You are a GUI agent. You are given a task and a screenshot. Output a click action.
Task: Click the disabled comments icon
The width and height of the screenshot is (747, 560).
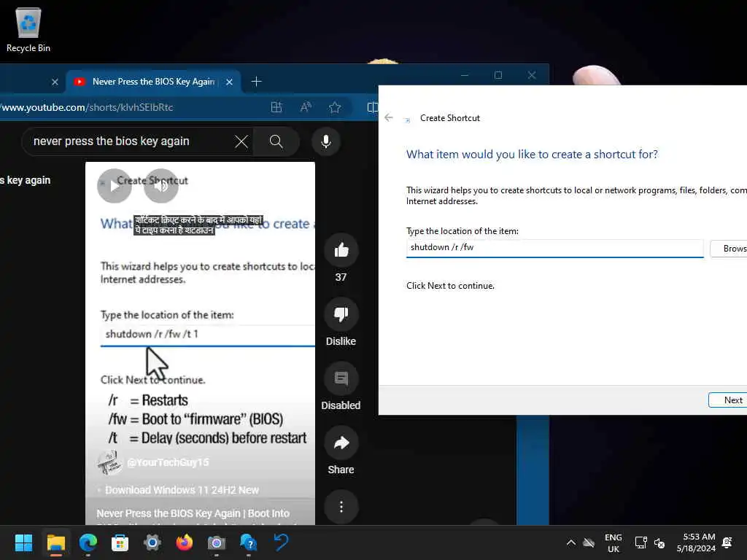(x=341, y=378)
